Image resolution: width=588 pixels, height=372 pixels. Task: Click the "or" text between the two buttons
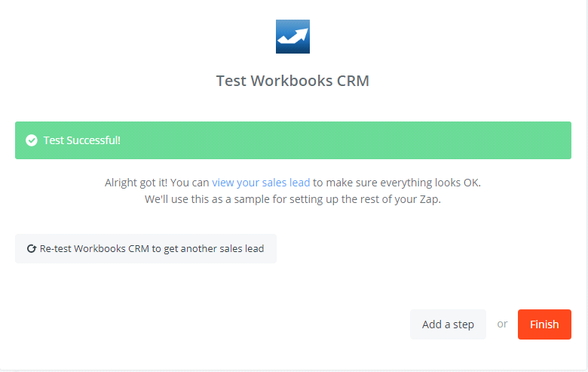click(x=502, y=324)
